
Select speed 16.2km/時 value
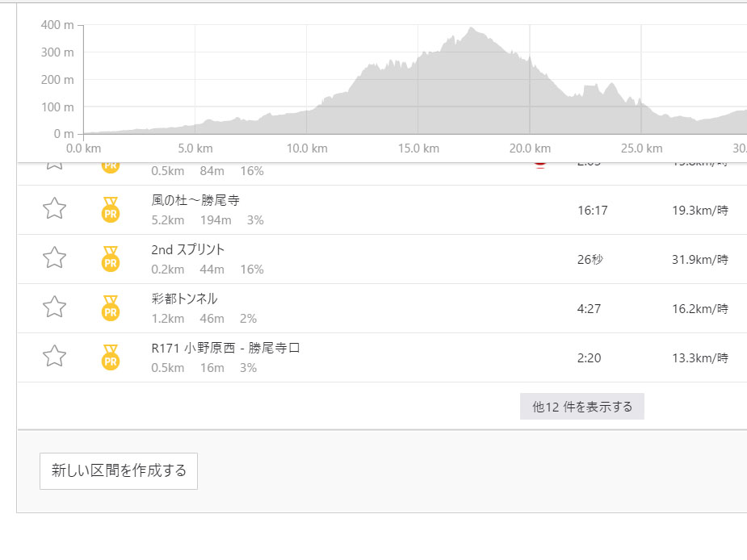[700, 308]
